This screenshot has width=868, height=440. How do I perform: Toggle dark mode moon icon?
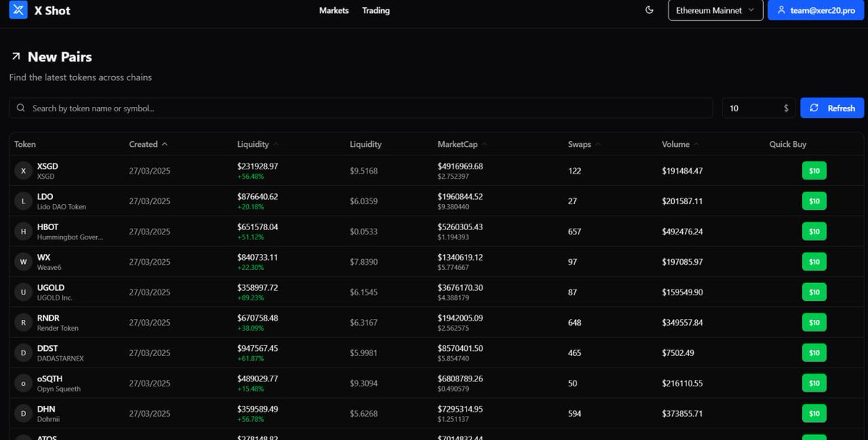(x=650, y=10)
